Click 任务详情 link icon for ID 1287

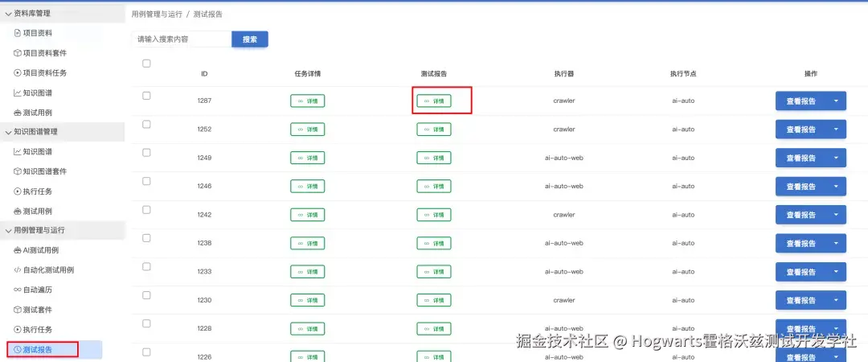click(301, 101)
